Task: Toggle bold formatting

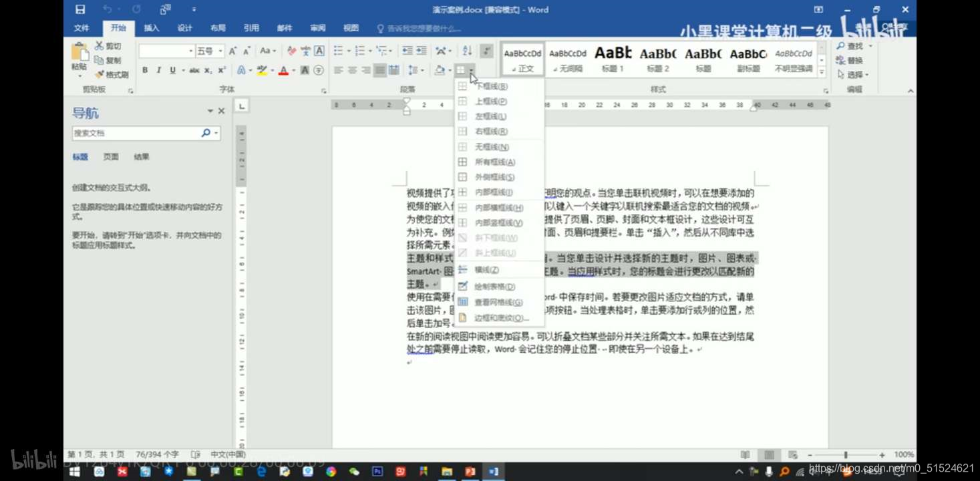Action: coord(145,70)
